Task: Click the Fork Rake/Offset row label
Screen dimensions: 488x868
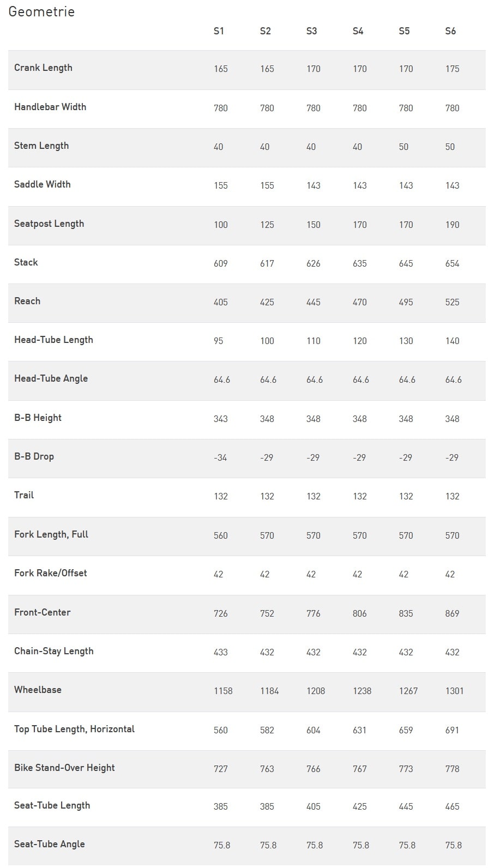Action: 51,573
